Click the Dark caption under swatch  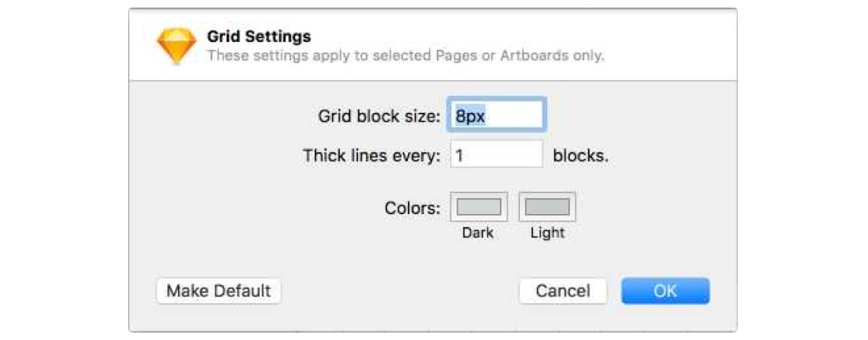click(477, 233)
